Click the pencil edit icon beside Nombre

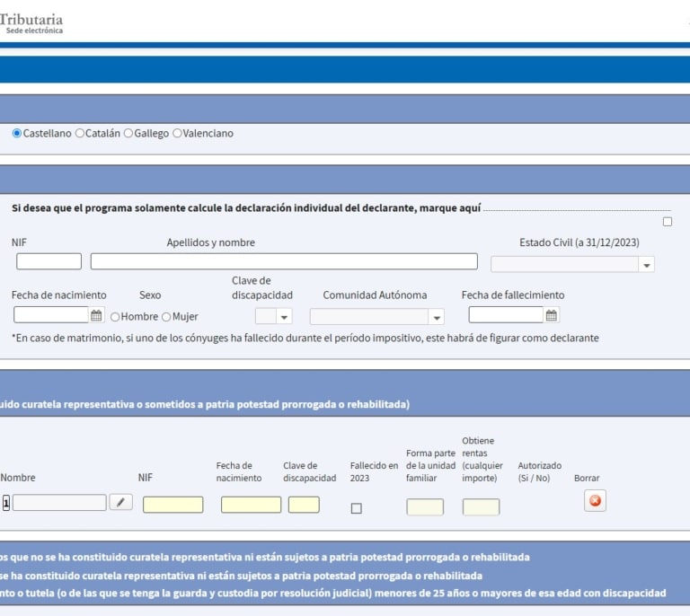121,502
